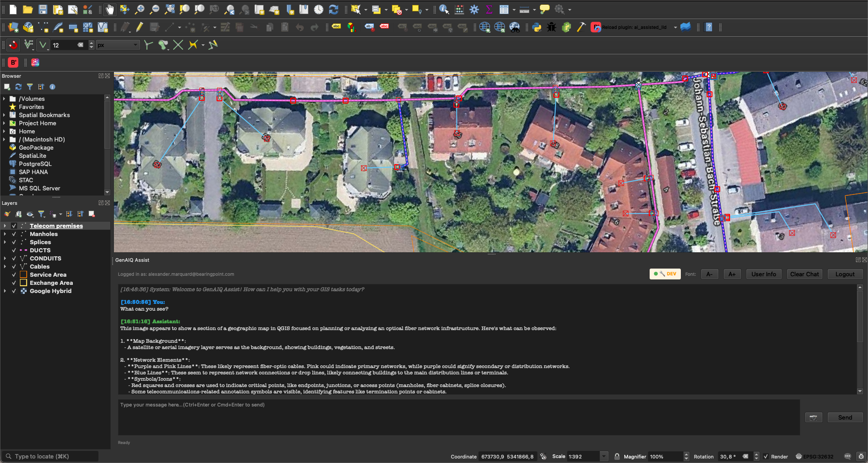
Task: Expand the Spatial Bookmarks browser item
Action: pos(5,115)
